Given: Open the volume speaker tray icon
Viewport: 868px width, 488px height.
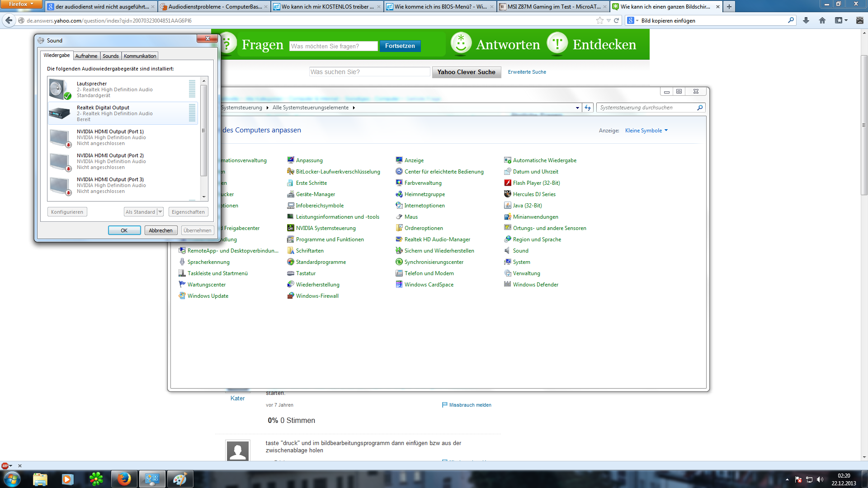Looking at the screenshot, I should (820, 479).
